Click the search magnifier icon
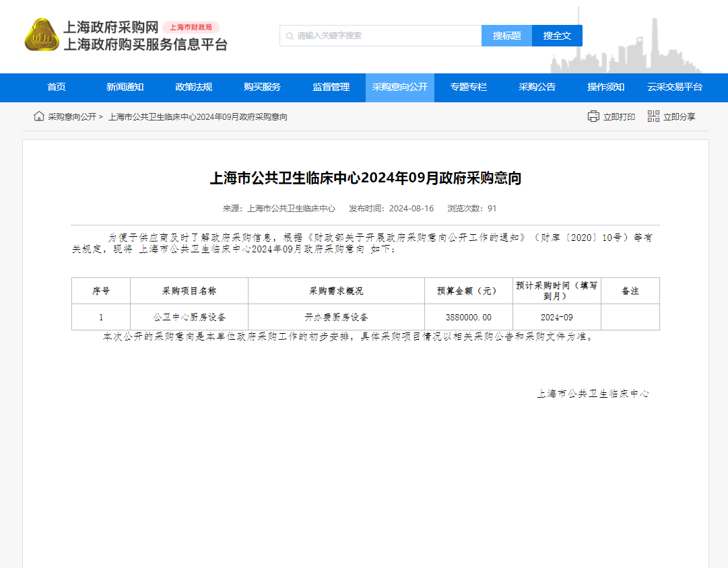This screenshot has height=568, width=728. (x=290, y=36)
